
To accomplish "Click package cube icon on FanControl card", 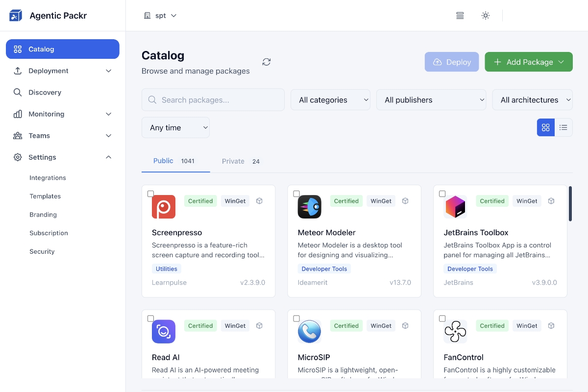I will pos(551,326).
